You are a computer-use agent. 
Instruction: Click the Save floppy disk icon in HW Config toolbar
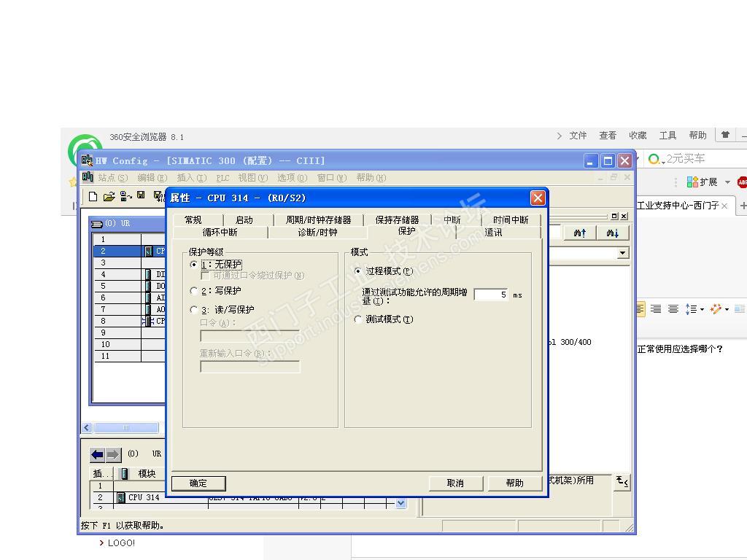click(x=141, y=195)
